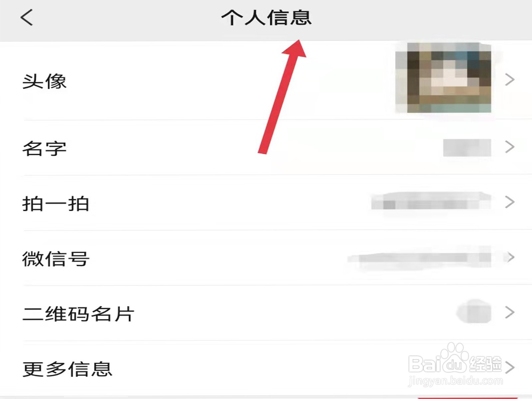The image size is (532, 399).
Task: Click the 个人信息 page title
Action: tap(266, 17)
